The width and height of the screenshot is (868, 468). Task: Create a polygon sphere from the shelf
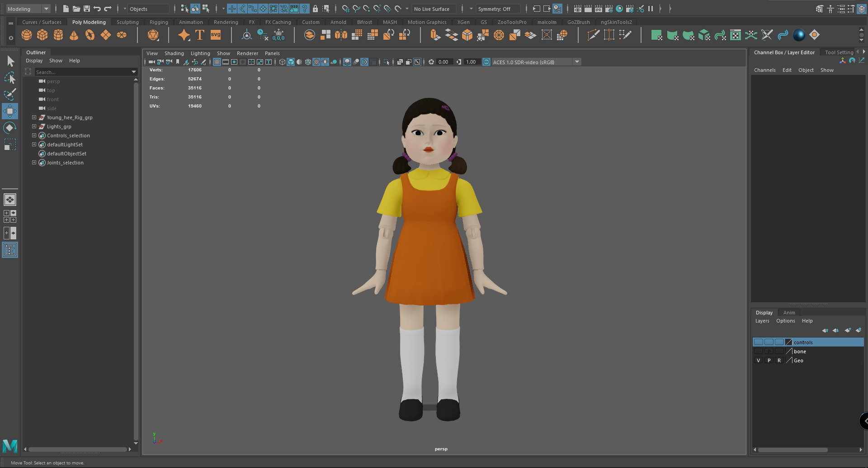point(27,35)
